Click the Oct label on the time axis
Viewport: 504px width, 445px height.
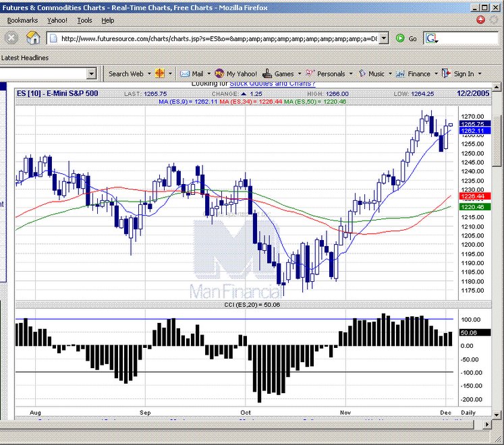tap(246, 413)
